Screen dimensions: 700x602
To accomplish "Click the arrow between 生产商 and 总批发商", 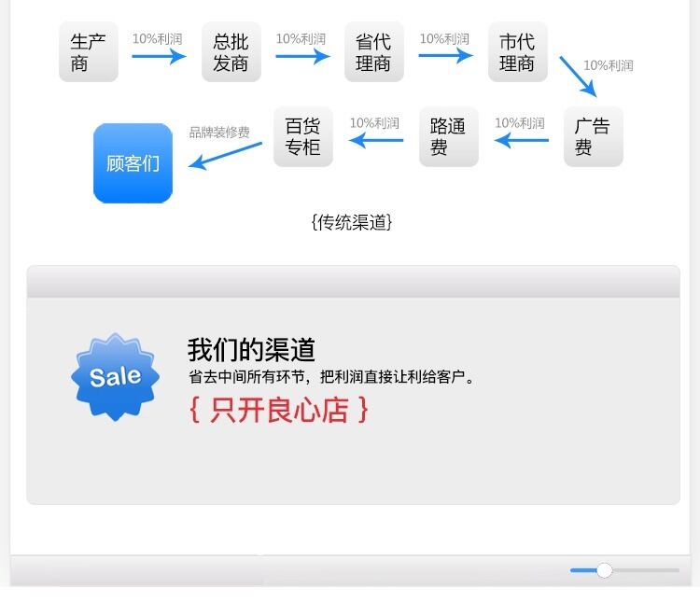I will pos(159,56).
